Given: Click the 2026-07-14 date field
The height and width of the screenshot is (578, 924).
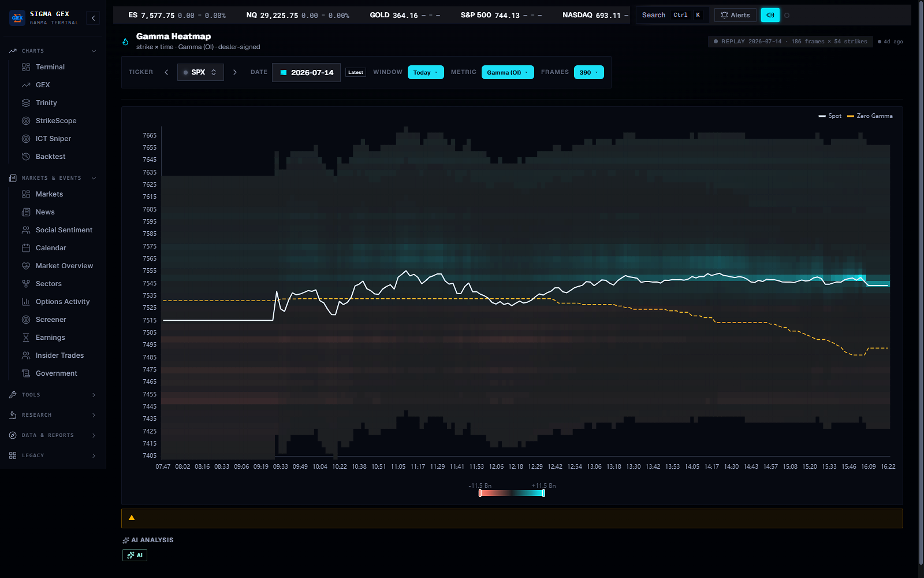Looking at the screenshot, I should pyautogui.click(x=306, y=72).
